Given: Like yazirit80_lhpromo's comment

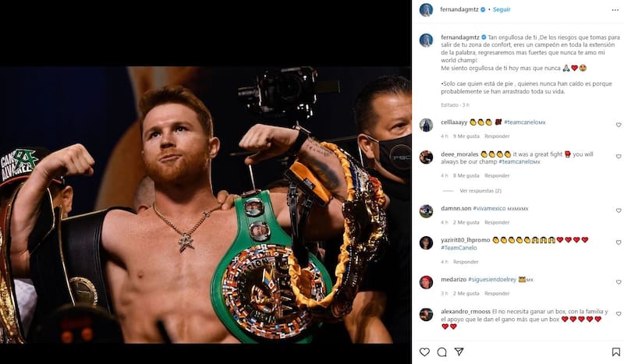Looking at the screenshot, I should (x=619, y=243).
